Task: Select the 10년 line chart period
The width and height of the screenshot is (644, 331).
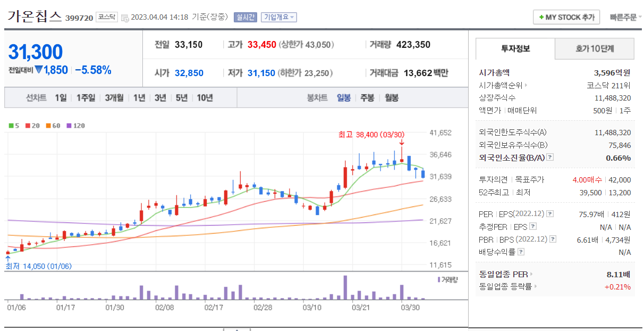Action: [x=205, y=98]
